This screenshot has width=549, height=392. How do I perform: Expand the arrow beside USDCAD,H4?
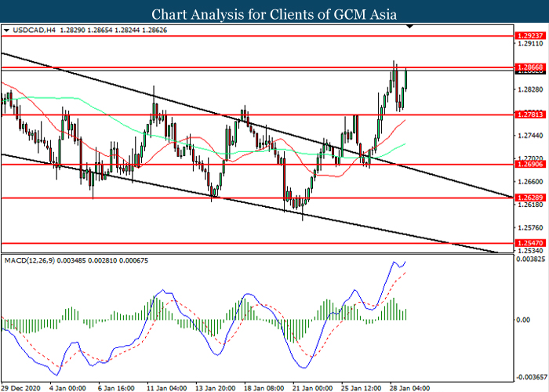(x=8, y=31)
